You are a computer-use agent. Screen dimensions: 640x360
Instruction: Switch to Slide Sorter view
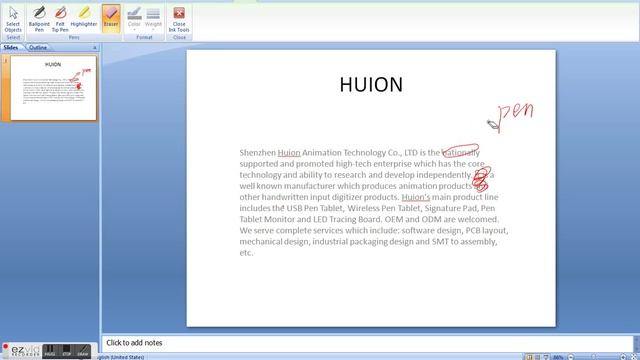(537, 358)
